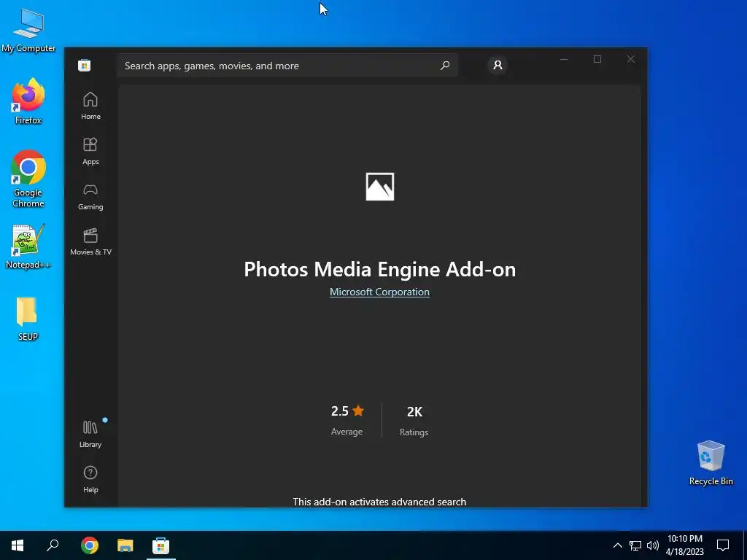Open network status tray icon
Viewport: 747px width, 560px height.
(635, 545)
